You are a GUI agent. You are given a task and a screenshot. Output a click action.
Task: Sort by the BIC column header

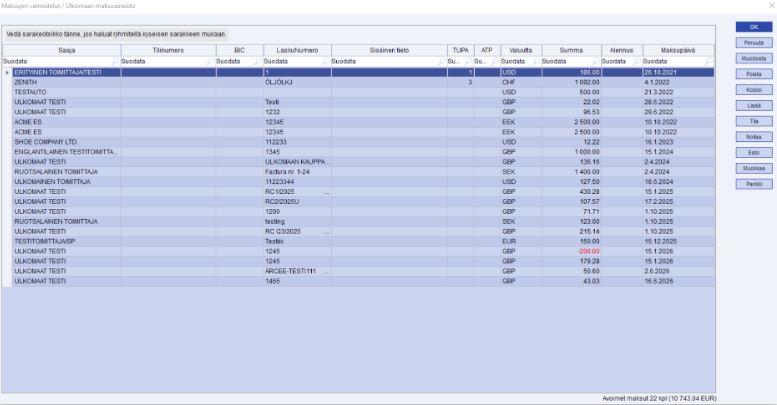[240, 51]
